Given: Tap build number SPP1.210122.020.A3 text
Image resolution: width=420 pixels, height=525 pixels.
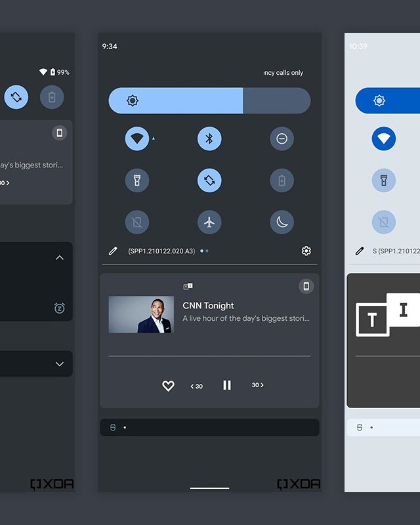Looking at the screenshot, I should coord(161,251).
